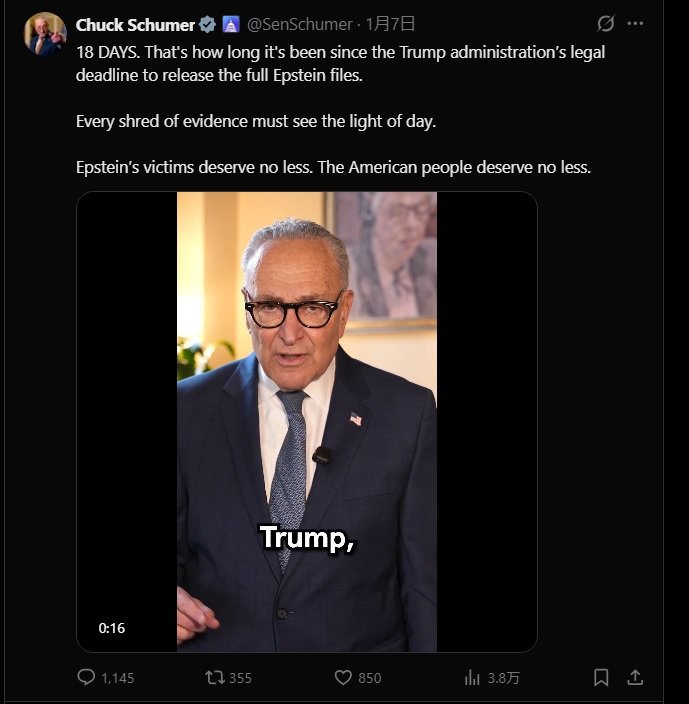Bookmark this post
The height and width of the screenshot is (704, 689).
(601, 677)
